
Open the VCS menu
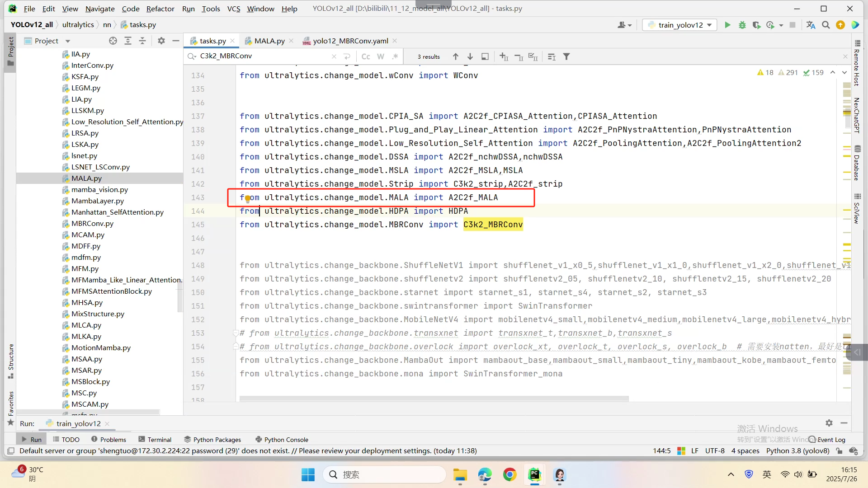click(x=234, y=9)
